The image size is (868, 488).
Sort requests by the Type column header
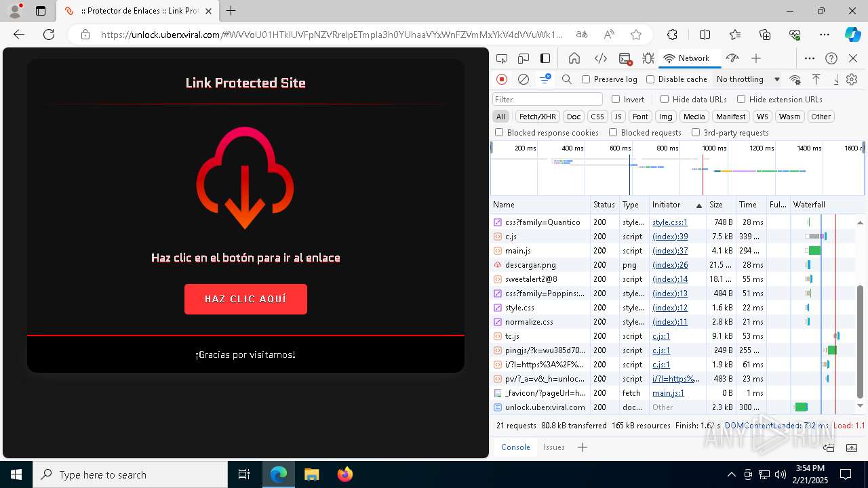point(634,205)
